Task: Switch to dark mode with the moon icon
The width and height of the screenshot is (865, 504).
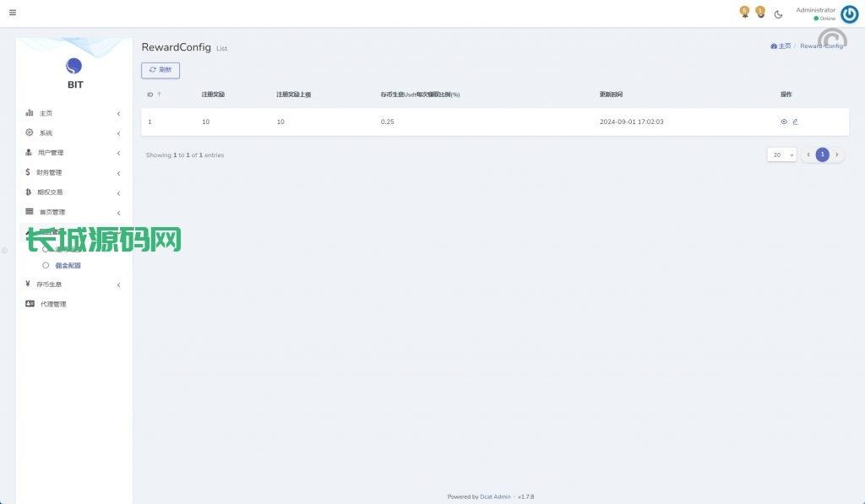Action: 778,14
